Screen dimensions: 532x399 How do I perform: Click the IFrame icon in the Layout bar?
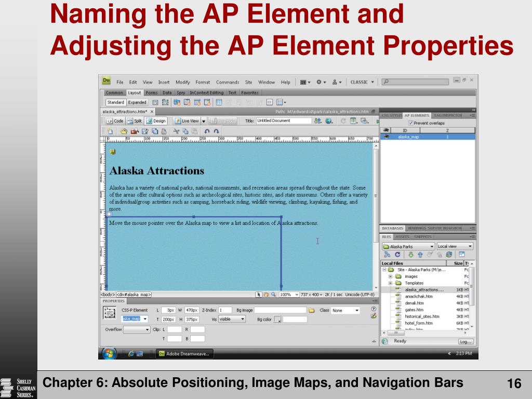(x=270, y=102)
